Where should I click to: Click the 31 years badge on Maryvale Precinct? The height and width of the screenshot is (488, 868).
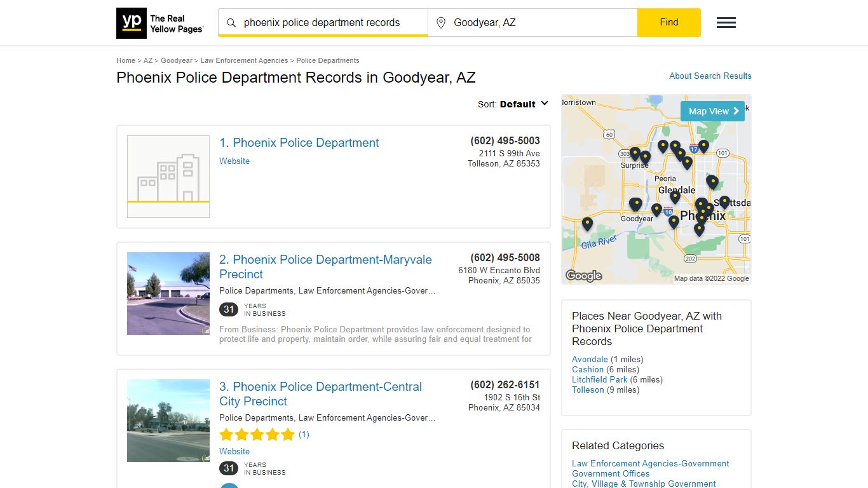point(229,309)
